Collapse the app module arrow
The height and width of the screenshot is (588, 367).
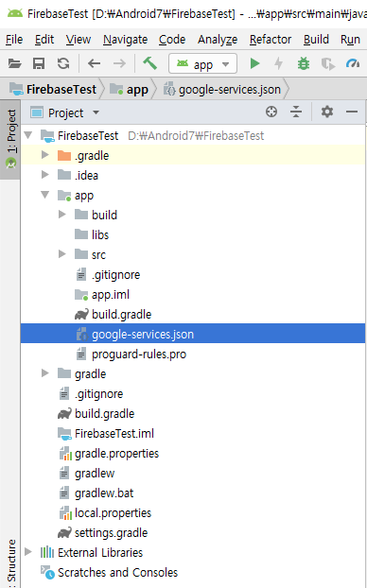[45, 195]
